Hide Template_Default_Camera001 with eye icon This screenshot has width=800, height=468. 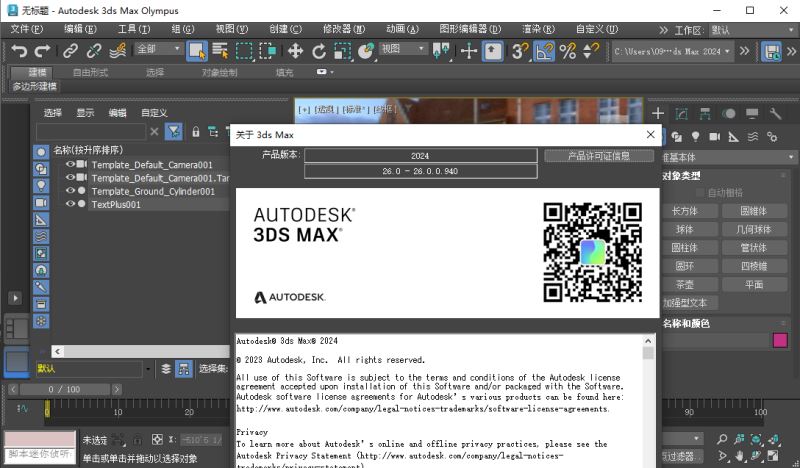point(70,164)
